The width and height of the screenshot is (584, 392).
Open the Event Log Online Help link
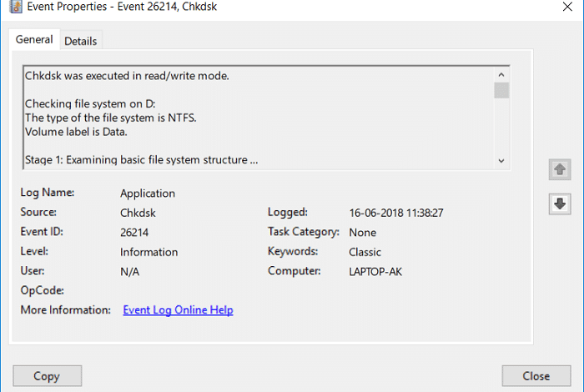coord(178,309)
